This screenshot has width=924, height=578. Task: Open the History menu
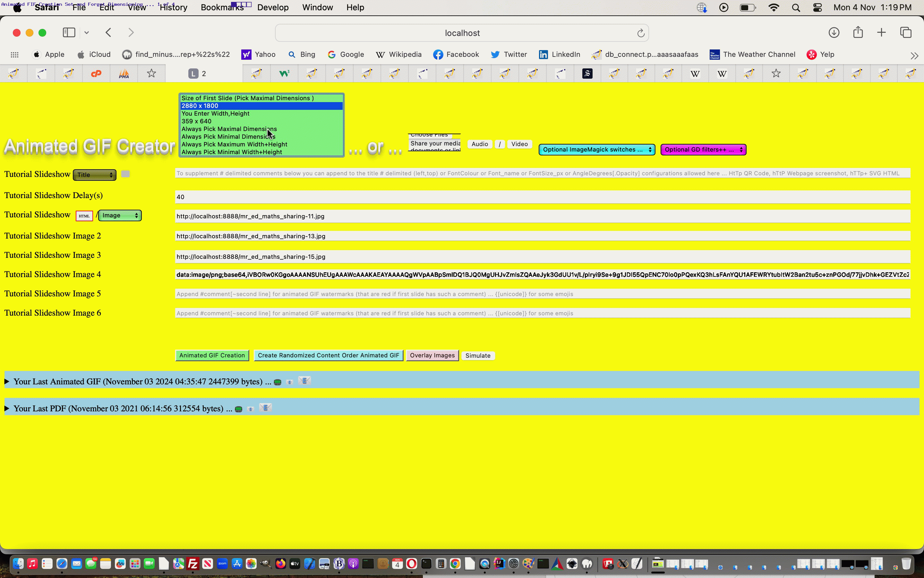[x=173, y=8]
